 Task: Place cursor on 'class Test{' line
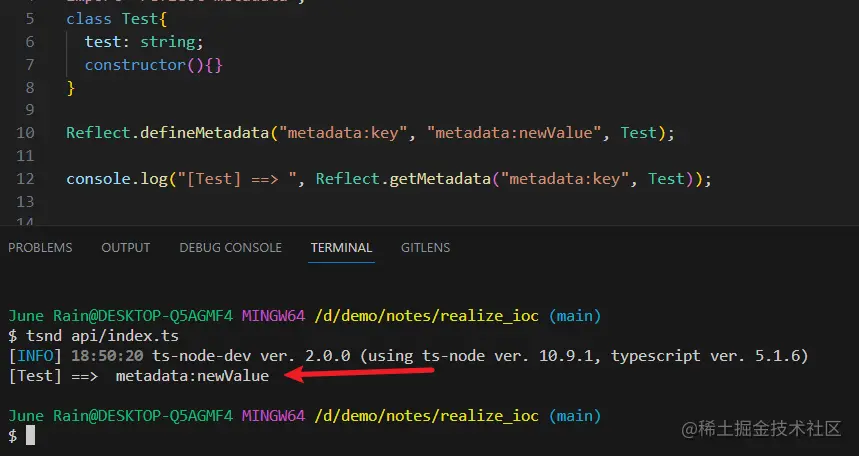click(x=116, y=19)
